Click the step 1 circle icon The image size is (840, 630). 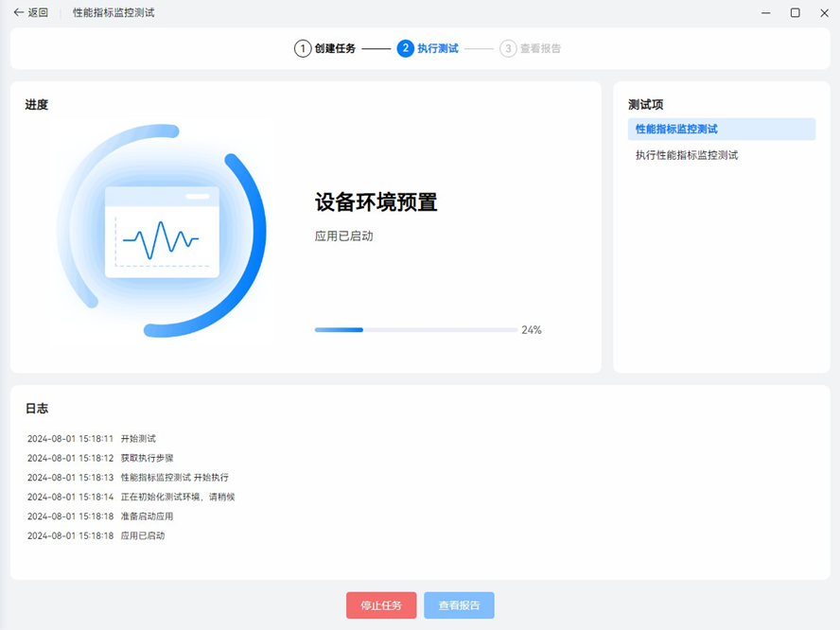coord(303,48)
